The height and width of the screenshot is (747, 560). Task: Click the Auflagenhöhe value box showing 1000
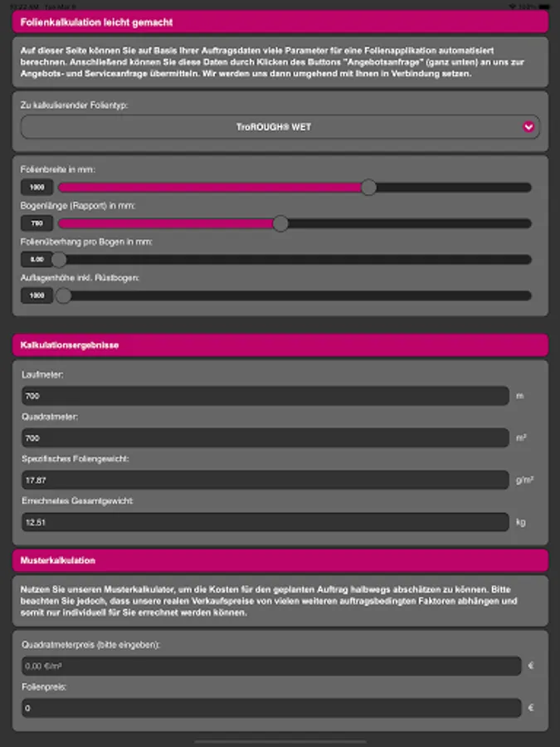37,295
